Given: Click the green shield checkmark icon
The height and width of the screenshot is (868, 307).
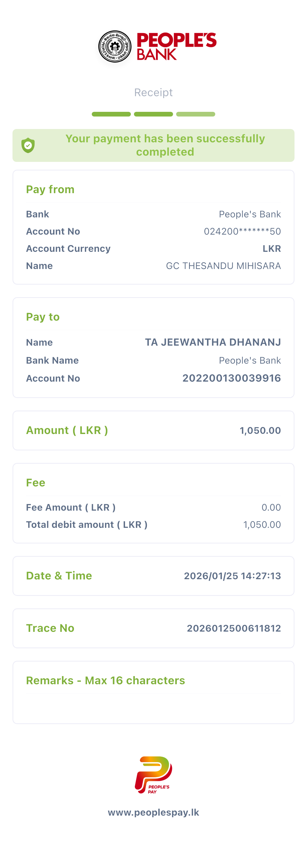Looking at the screenshot, I should [x=28, y=145].
